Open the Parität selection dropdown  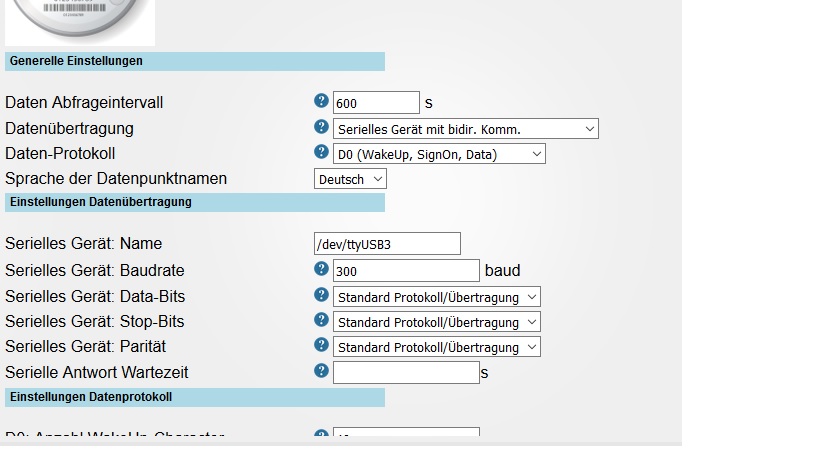(436, 347)
